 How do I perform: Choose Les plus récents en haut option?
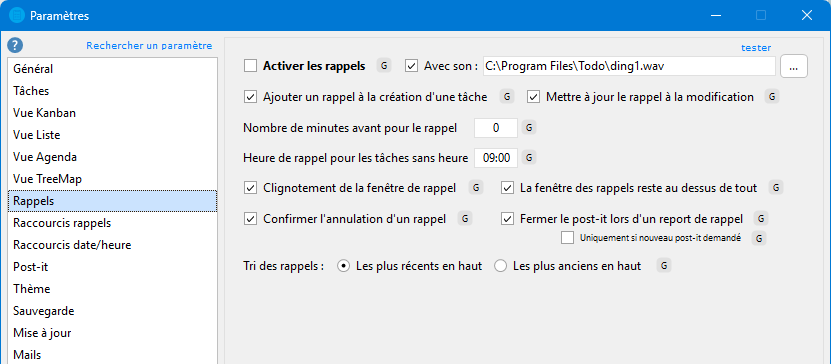coord(343,266)
